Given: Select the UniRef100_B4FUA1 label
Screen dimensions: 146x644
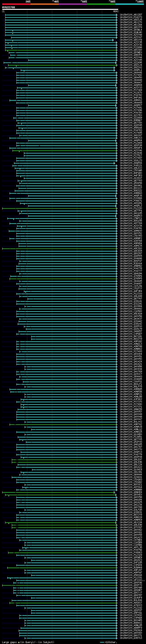Looking at the screenshot, I should [x=131, y=98].
